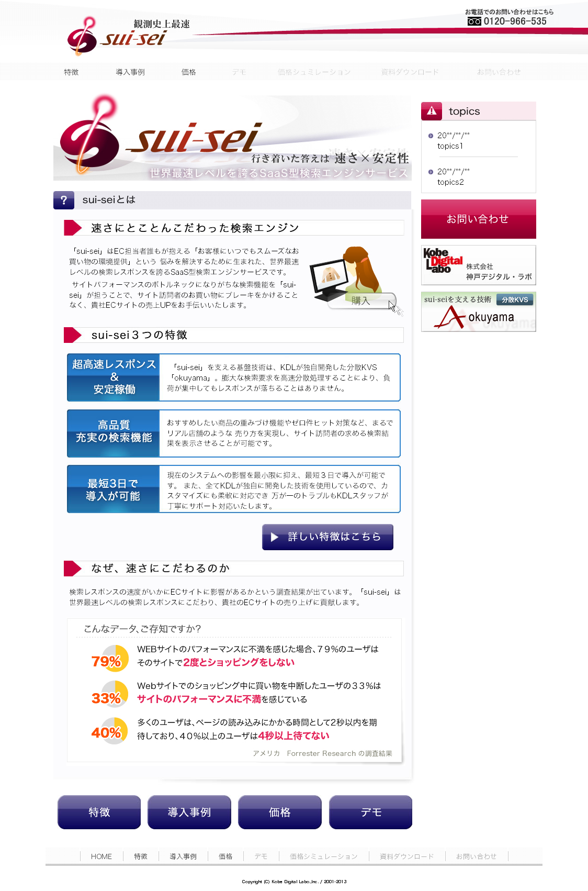Open 価格シミュレーション in the footer links
Viewport: 588px width, 891px height.
point(324,856)
